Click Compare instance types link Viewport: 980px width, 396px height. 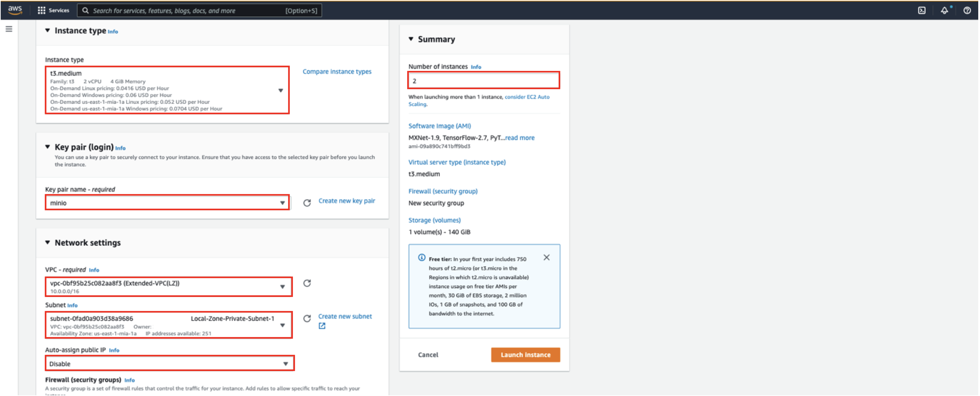[337, 72]
